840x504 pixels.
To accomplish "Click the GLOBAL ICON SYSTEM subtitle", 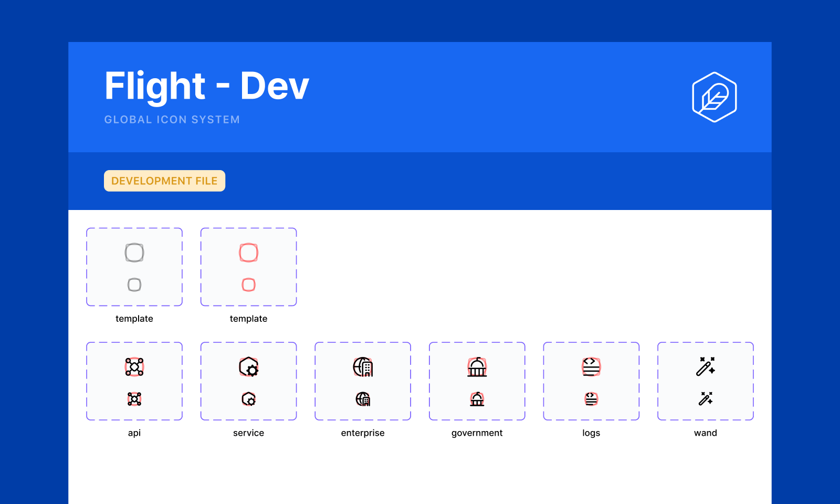I will click(x=172, y=120).
